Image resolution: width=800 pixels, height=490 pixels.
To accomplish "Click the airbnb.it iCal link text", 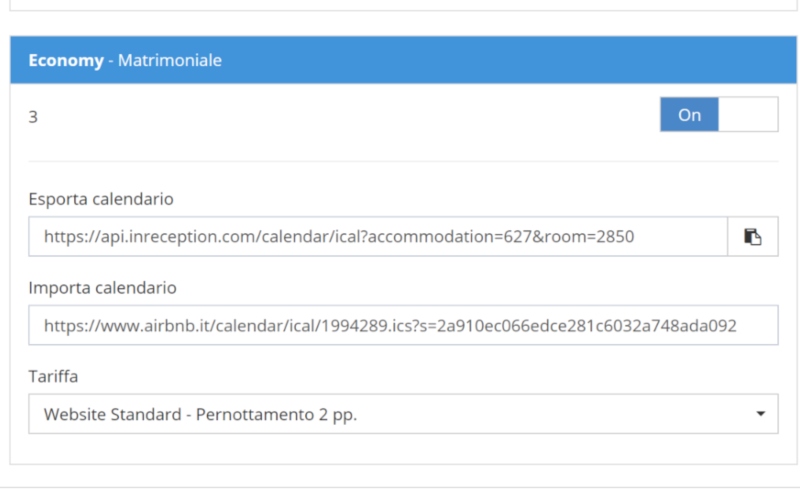I will pyautogui.click(x=390, y=326).
